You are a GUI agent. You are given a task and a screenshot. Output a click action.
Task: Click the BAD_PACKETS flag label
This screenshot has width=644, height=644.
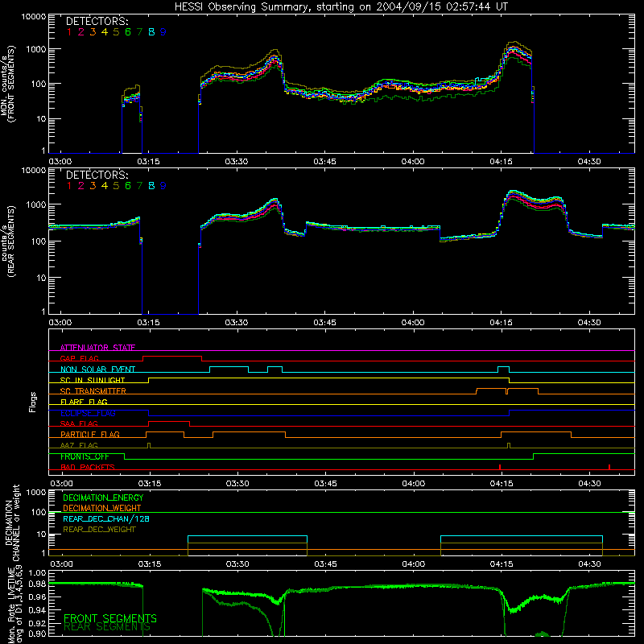(x=88, y=467)
